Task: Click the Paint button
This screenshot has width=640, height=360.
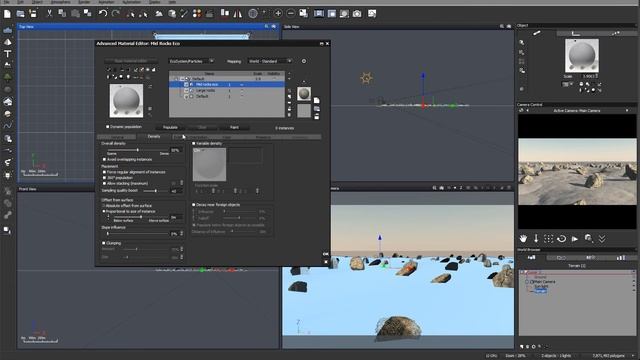Action: 234,127
